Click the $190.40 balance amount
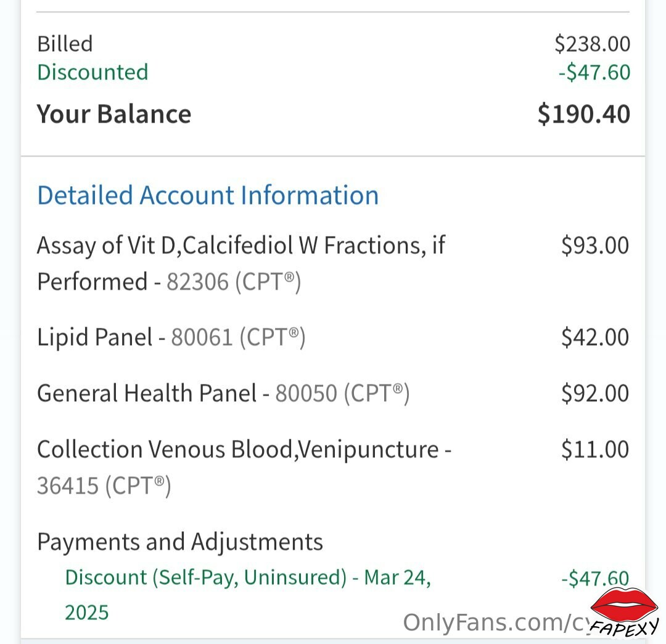 (x=583, y=114)
